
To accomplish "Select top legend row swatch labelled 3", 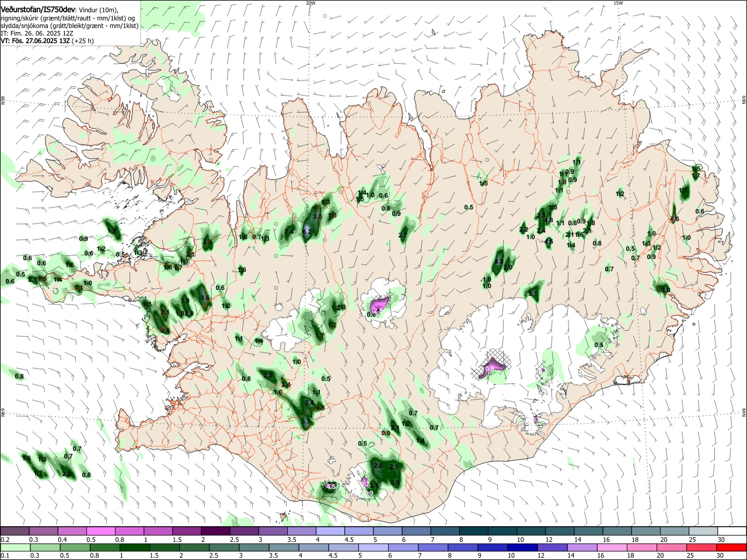I will click(272, 531).
